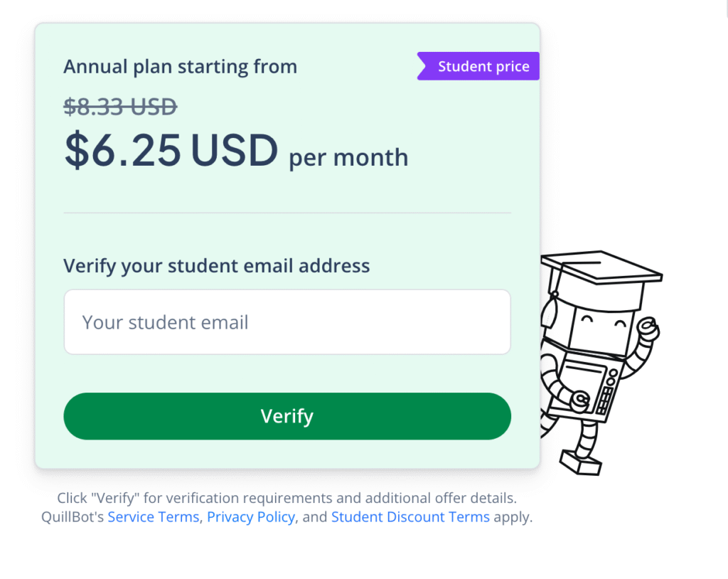Image resolution: width=728 pixels, height=579 pixels.
Task: Click the Annual plan starting from heading
Action: (180, 66)
